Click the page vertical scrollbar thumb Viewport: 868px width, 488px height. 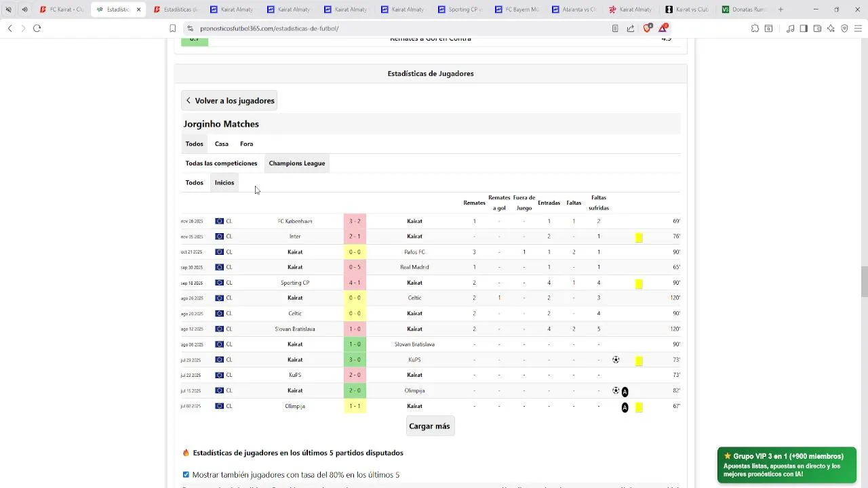point(864,282)
